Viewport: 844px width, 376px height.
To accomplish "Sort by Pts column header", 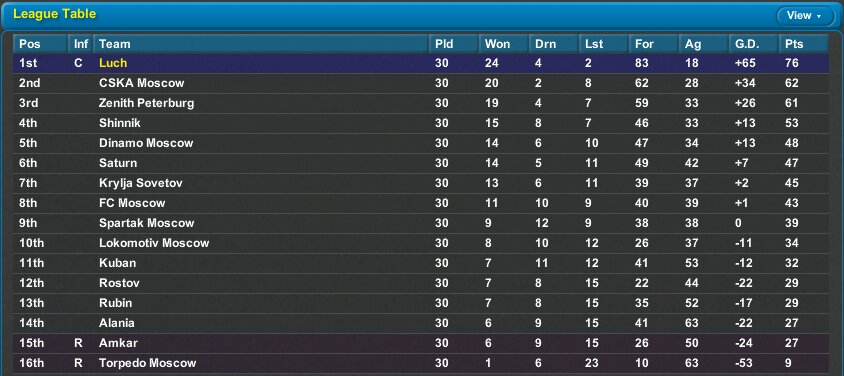I will 804,44.
